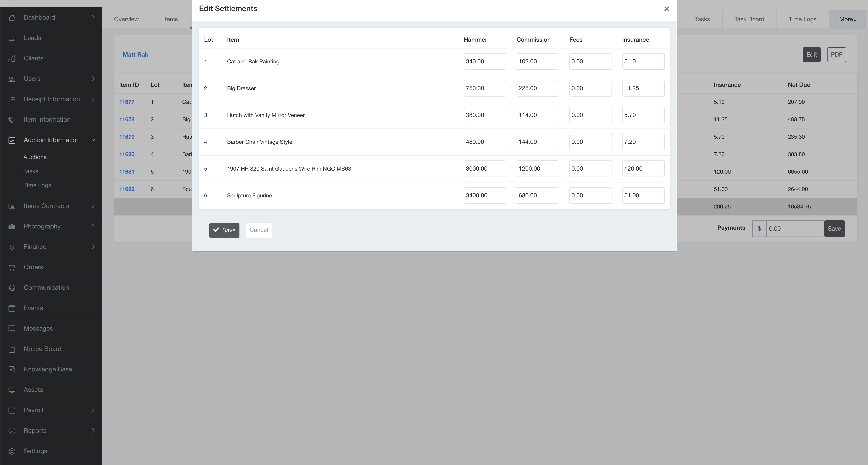This screenshot has height=465, width=868.
Task: Cancel the Edit Settlements dialog
Action: point(259,230)
